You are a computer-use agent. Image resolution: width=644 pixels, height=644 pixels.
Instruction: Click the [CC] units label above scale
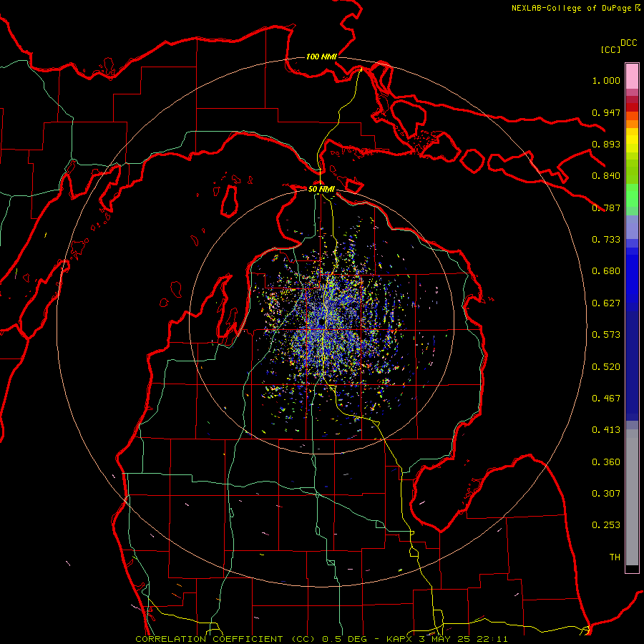coord(610,49)
